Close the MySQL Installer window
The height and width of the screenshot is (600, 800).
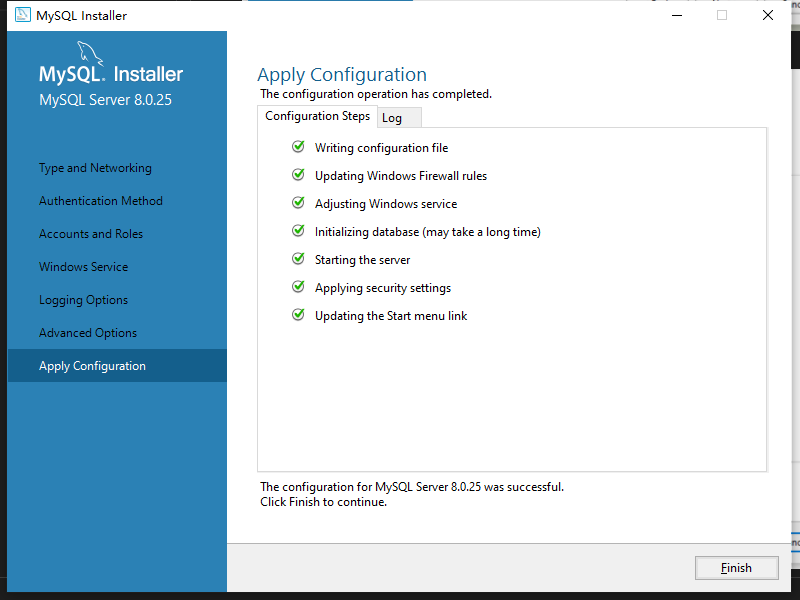click(x=767, y=15)
